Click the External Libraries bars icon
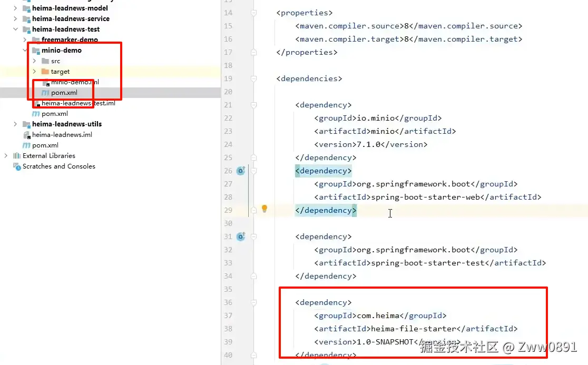Image resolution: width=588 pixels, height=365 pixels. [17, 155]
